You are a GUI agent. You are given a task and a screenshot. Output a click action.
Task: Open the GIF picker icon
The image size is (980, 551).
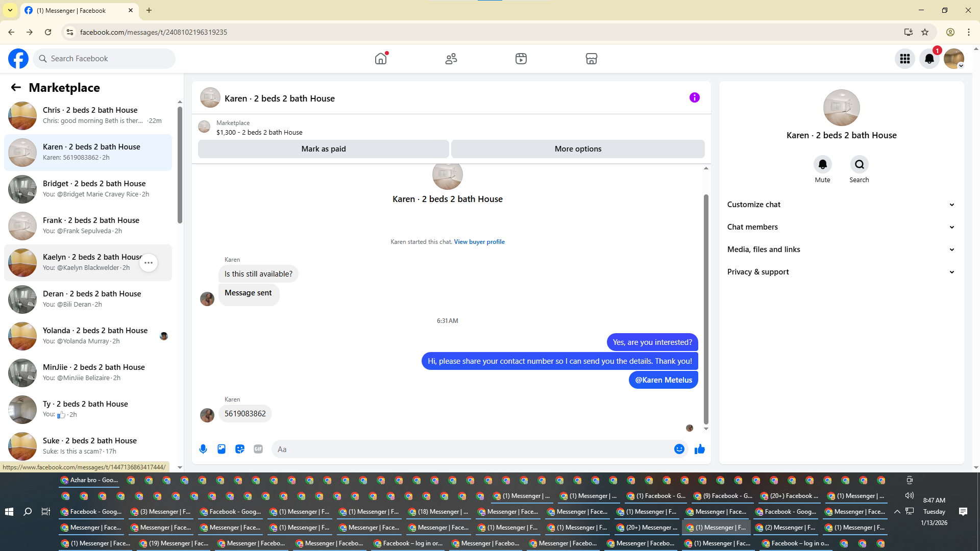click(258, 449)
